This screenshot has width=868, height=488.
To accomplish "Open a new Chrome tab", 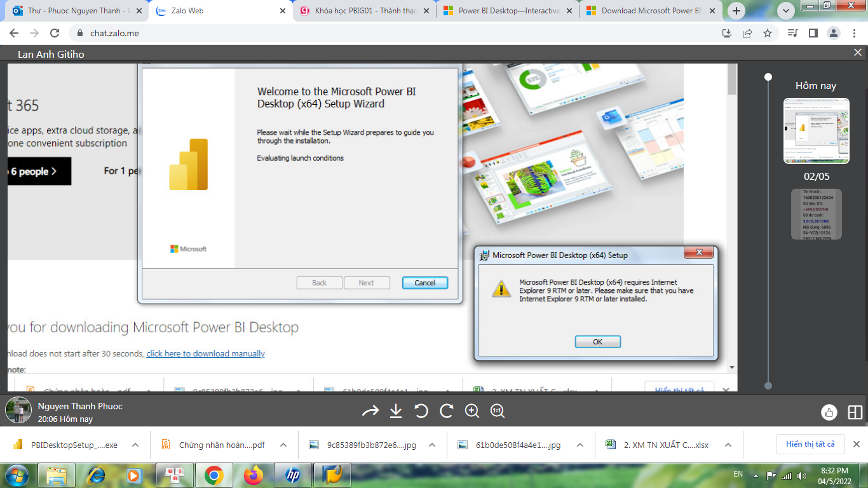I will 736,10.
